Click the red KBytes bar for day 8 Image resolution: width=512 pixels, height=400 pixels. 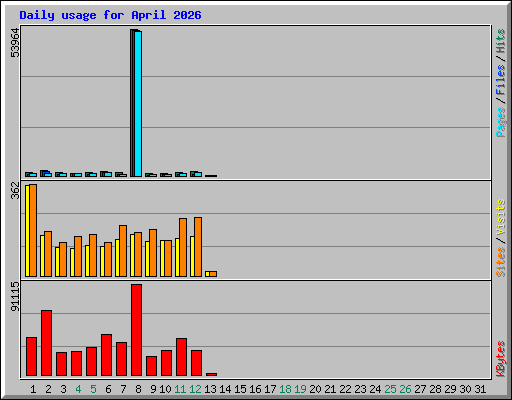pos(136,330)
